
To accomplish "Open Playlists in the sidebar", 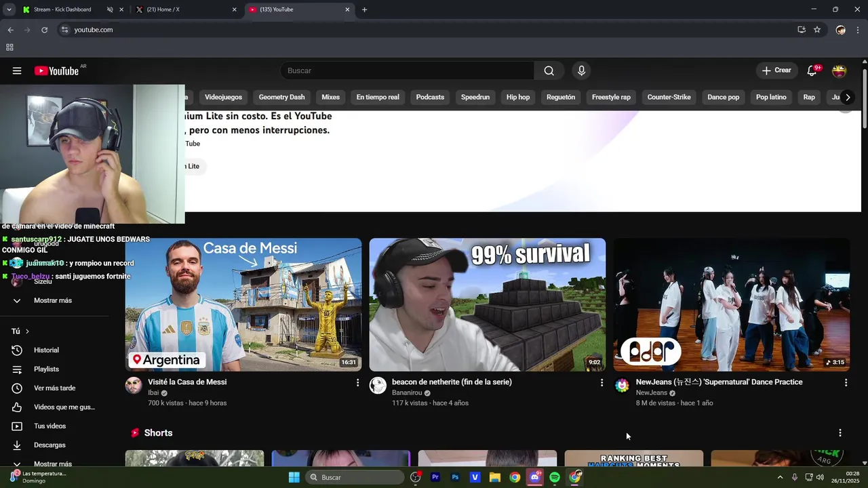I will [x=46, y=369].
